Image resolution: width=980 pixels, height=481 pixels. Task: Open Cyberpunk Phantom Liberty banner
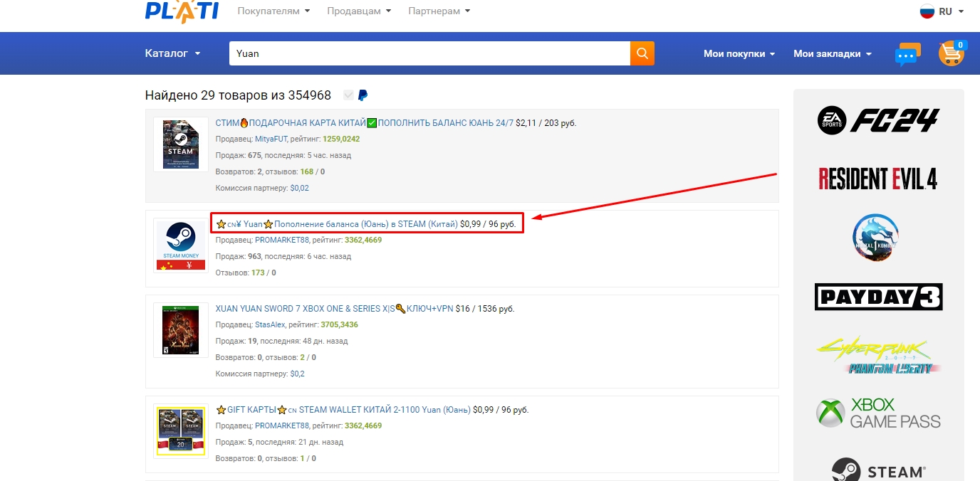[x=878, y=356]
